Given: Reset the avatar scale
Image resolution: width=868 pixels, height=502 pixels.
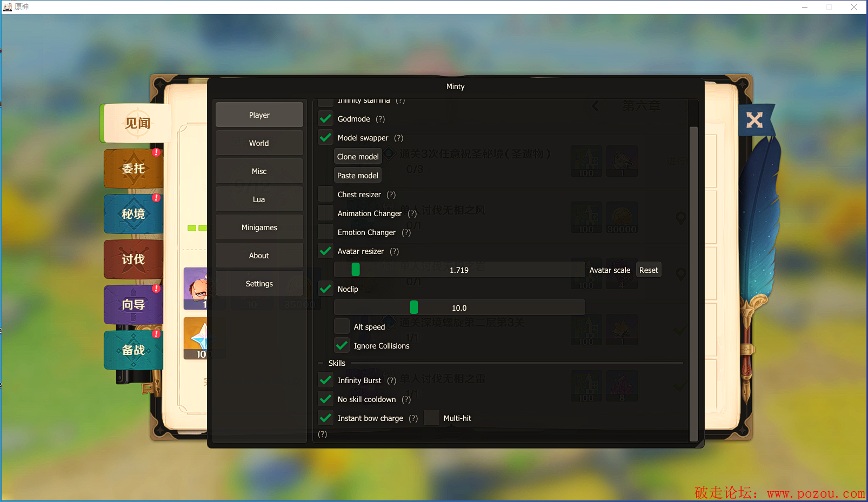Looking at the screenshot, I should coord(649,270).
